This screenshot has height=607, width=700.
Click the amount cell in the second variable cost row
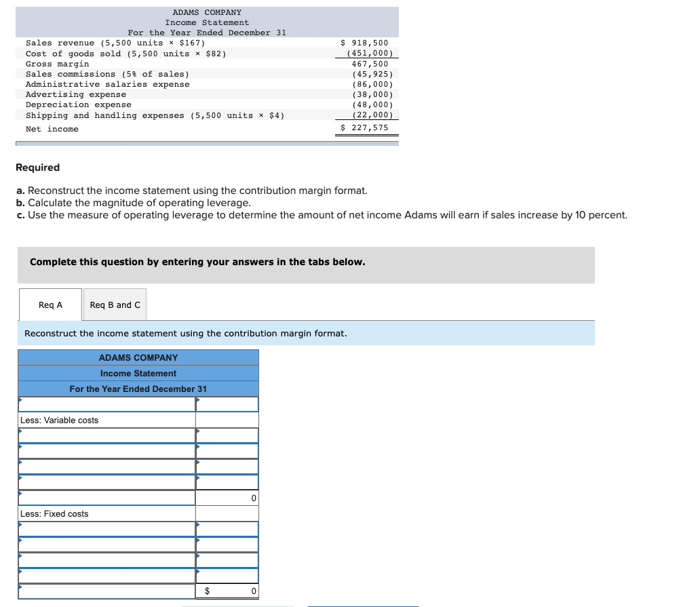pyautogui.click(x=227, y=450)
